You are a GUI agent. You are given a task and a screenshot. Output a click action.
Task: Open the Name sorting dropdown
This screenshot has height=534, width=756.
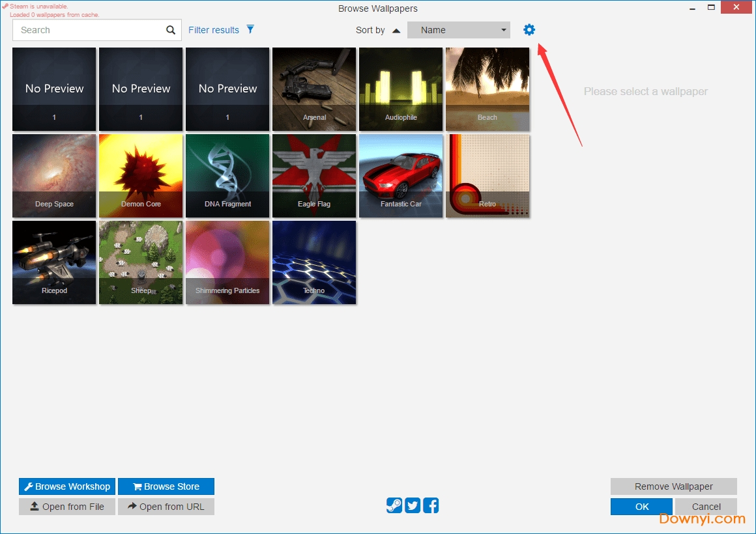[458, 29]
